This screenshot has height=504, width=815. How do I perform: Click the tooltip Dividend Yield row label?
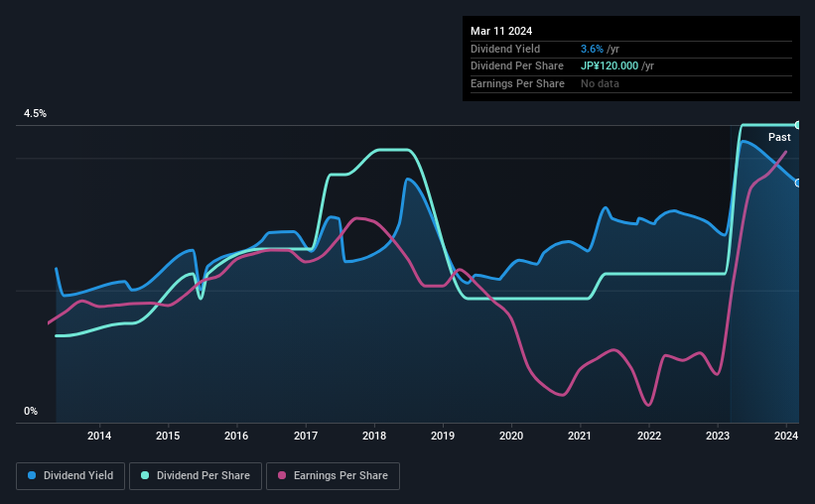[505, 49]
